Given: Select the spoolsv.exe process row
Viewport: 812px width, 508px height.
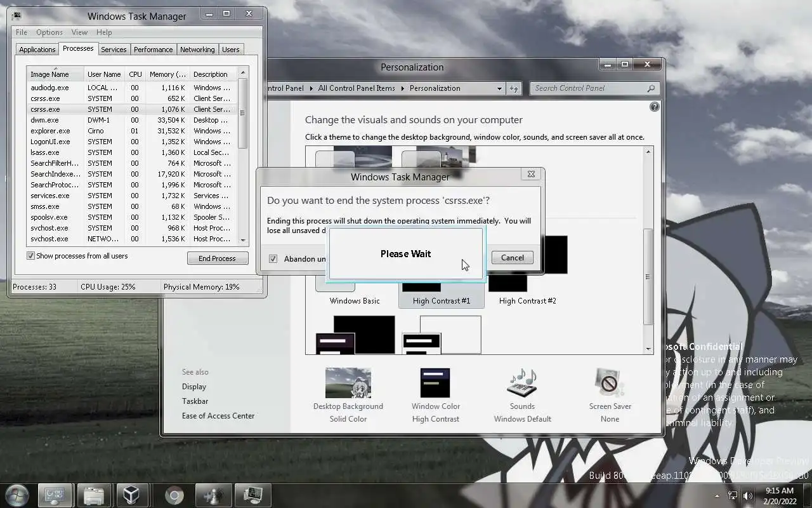Looking at the screenshot, I should [132, 217].
